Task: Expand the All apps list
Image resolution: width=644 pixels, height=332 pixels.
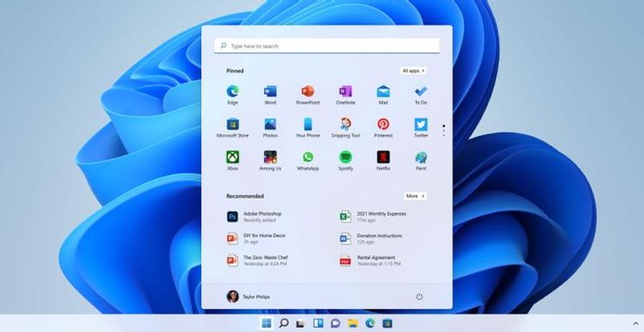Action: pos(413,71)
